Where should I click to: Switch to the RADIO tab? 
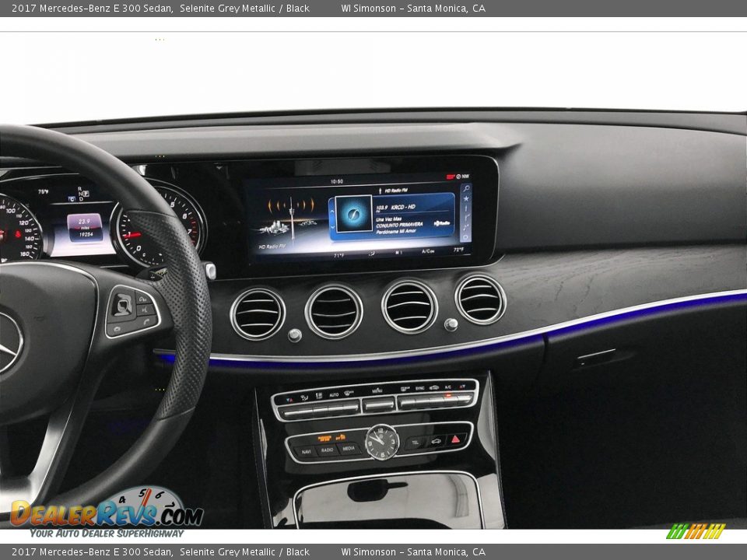click(327, 450)
